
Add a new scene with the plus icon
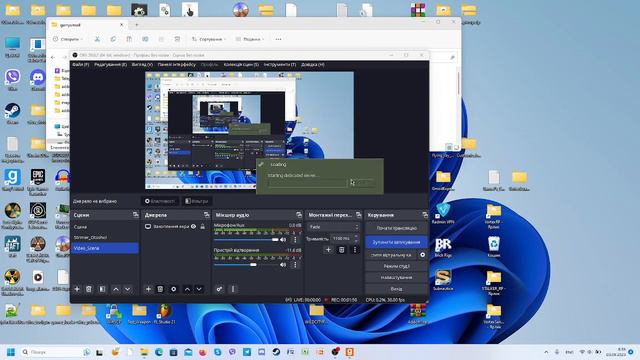point(77,289)
